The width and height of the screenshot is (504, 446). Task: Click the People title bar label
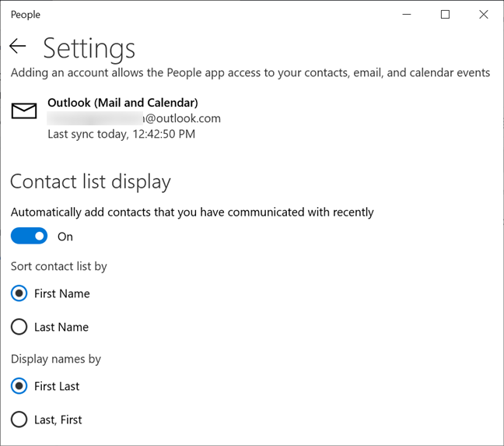[26, 15]
